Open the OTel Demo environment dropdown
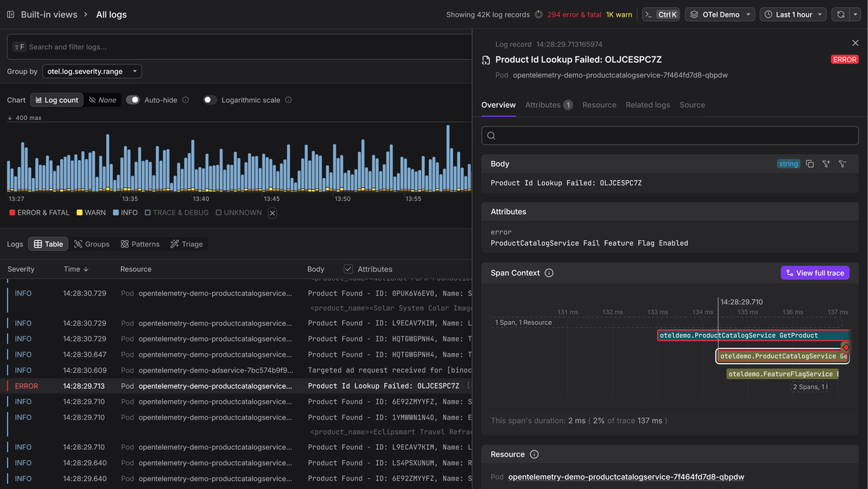868x489 pixels. pyautogui.click(x=720, y=14)
